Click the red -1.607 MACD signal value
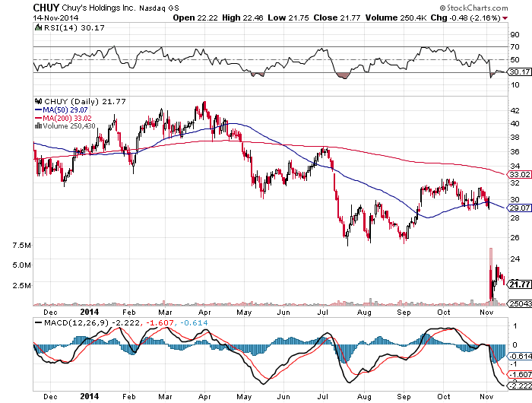Viewport: 532px width, 403px height. click(x=160, y=323)
